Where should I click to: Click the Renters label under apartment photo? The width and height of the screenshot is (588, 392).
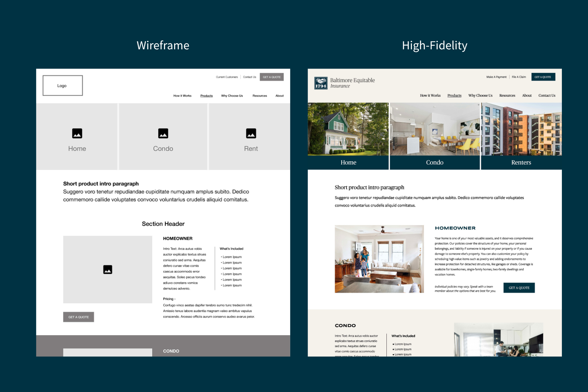coord(521,162)
